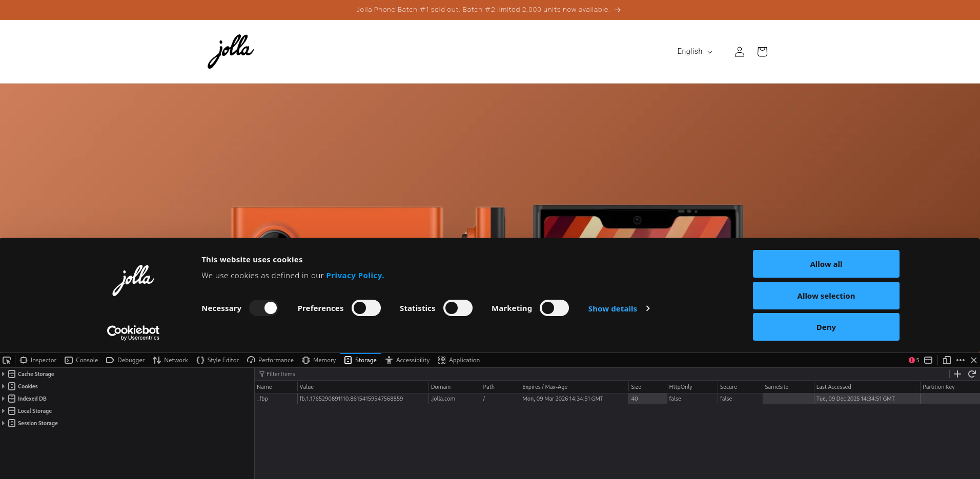Click the red error count badge
The image size is (980, 479).
pos(914,360)
